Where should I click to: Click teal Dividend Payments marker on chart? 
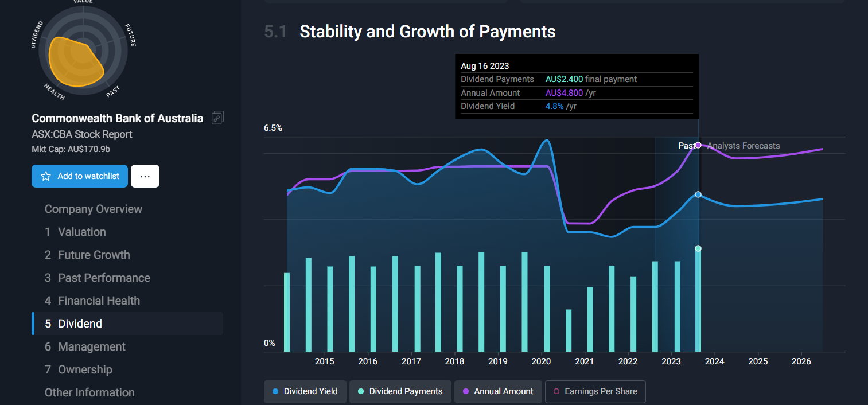pyautogui.click(x=698, y=248)
